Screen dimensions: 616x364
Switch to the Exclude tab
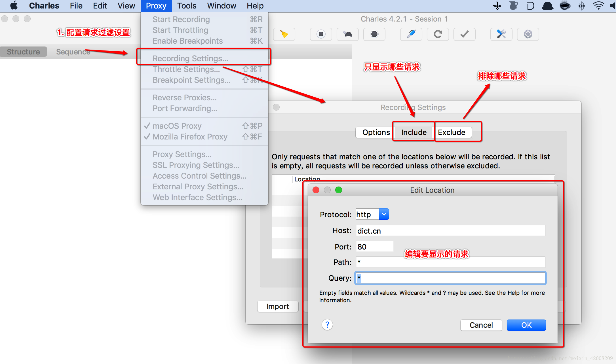[452, 132]
